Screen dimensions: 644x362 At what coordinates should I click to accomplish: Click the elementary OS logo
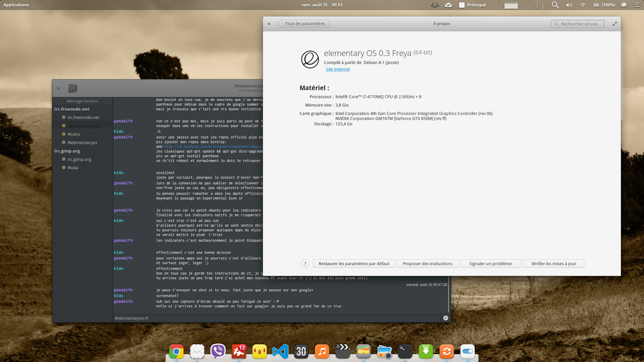pos(310,60)
